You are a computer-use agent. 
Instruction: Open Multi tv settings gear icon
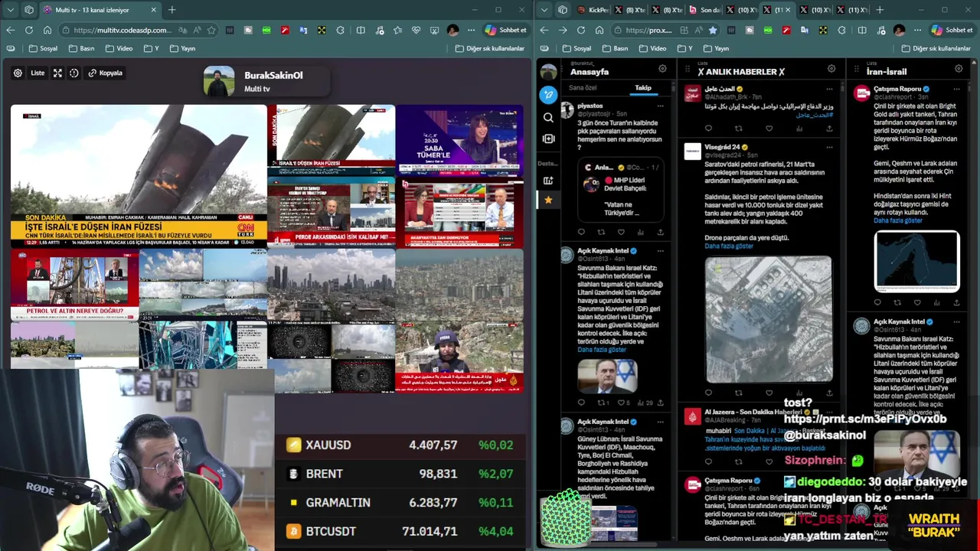pyautogui.click(x=18, y=73)
